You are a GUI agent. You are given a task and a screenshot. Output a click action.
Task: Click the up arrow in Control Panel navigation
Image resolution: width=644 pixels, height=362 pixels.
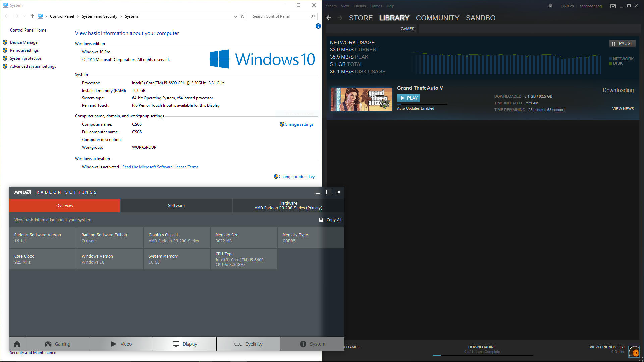(x=32, y=16)
